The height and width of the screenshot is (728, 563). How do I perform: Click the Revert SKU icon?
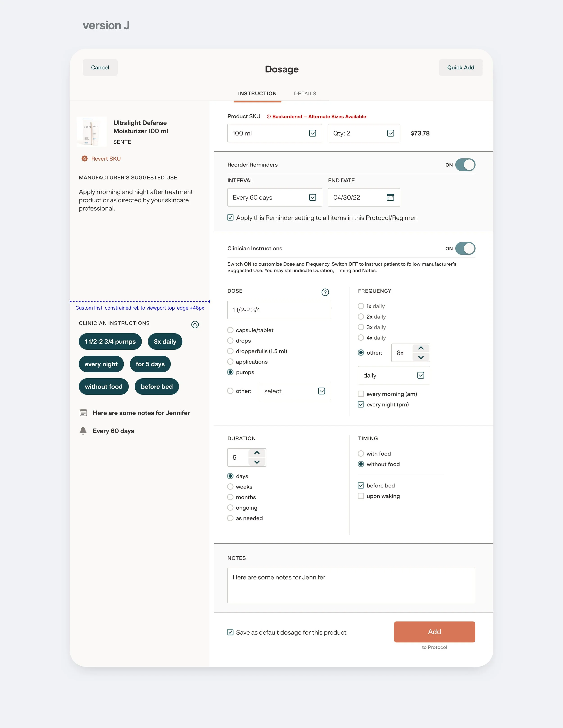(84, 159)
